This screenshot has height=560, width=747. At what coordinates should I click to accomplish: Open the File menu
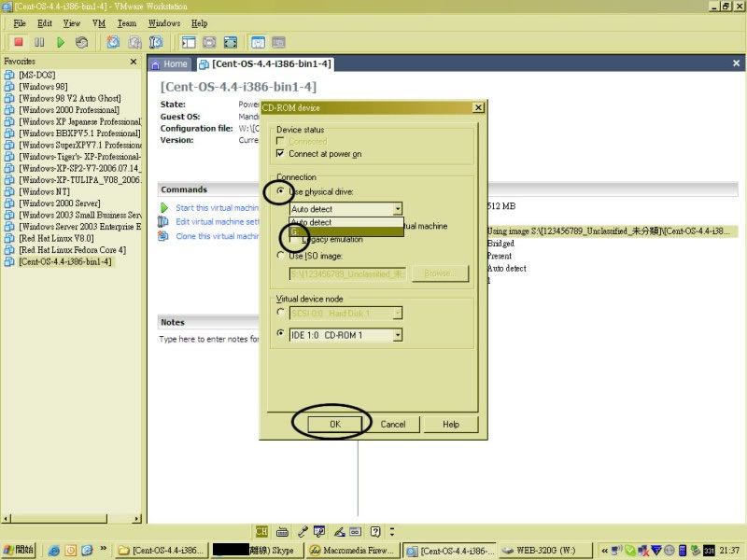pyautogui.click(x=20, y=23)
